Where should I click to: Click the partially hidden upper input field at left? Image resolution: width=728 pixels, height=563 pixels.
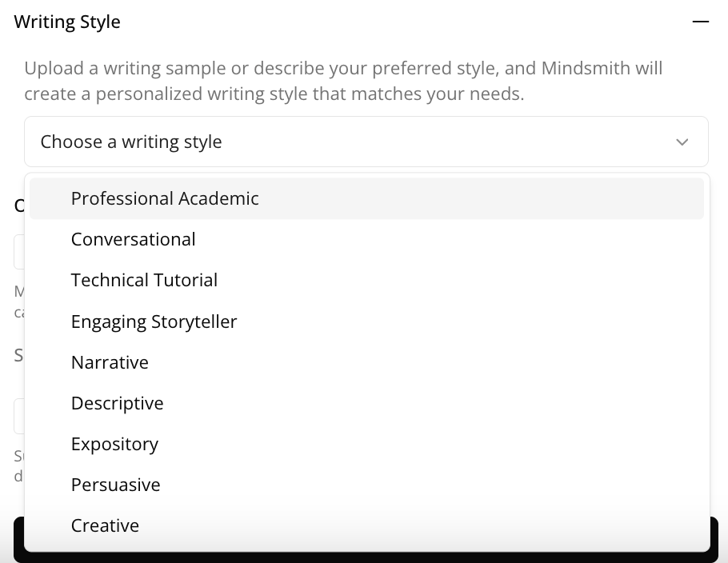click(18, 253)
